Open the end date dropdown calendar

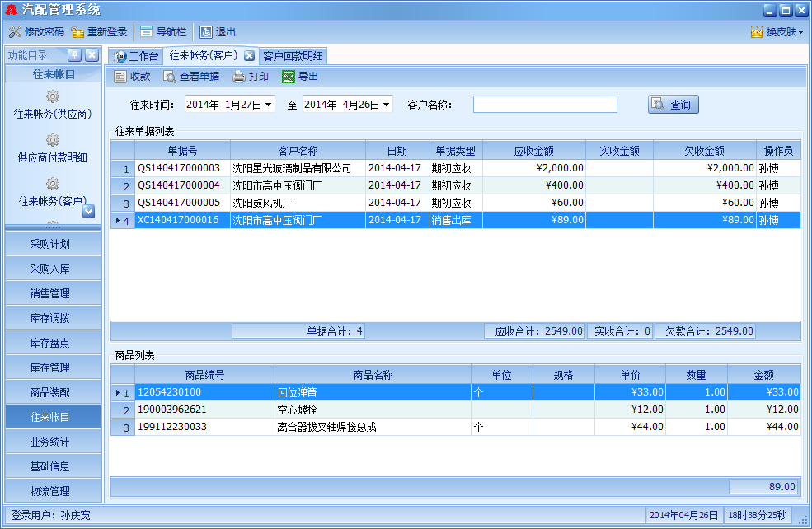coord(387,105)
